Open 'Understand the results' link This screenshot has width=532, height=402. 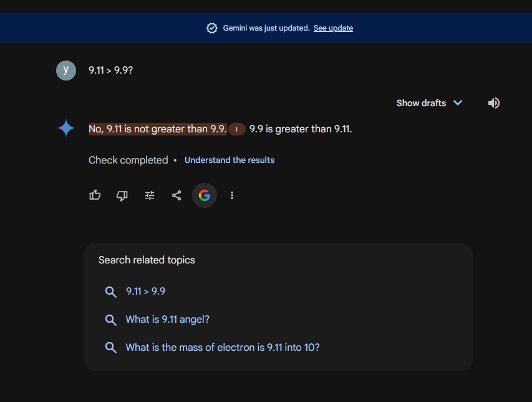230,160
